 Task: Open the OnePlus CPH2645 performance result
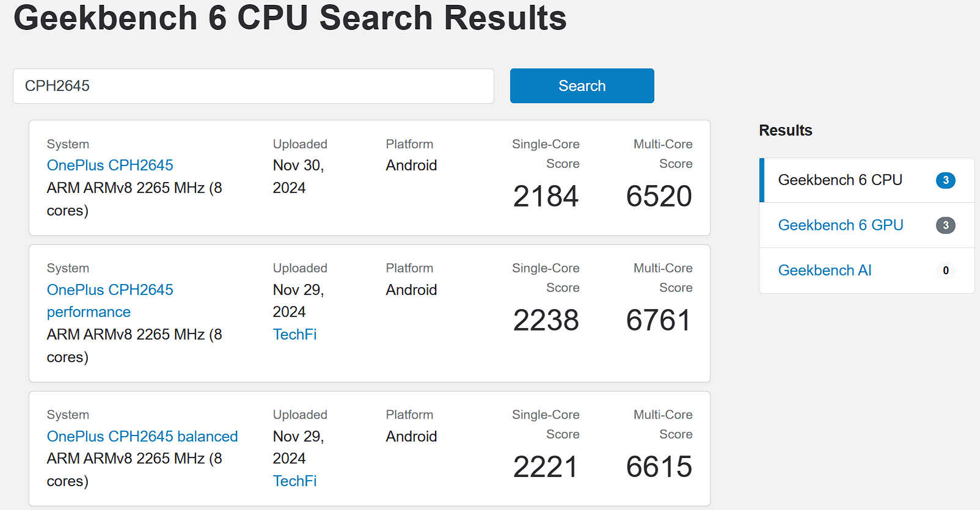tap(110, 290)
